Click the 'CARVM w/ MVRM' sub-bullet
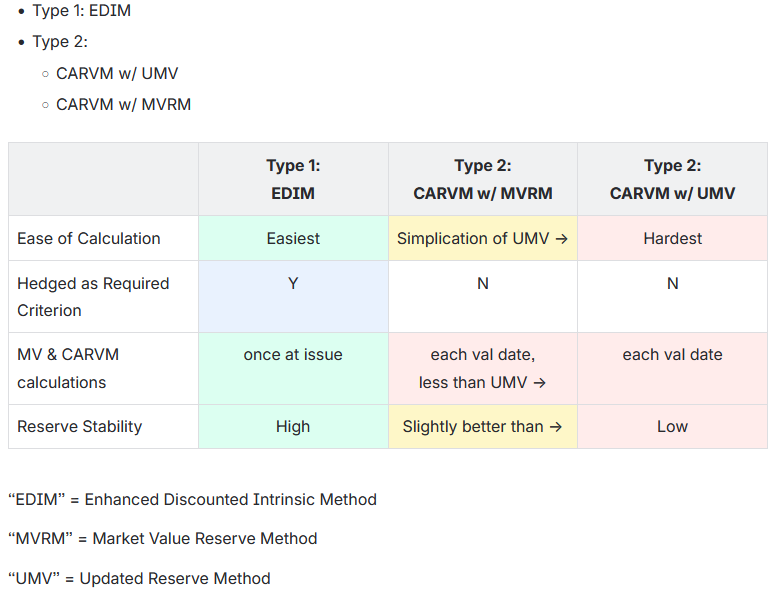The image size is (780, 595). point(123,105)
